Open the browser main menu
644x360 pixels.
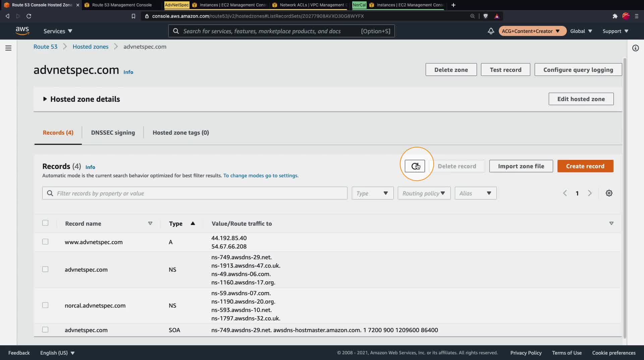(x=637, y=16)
